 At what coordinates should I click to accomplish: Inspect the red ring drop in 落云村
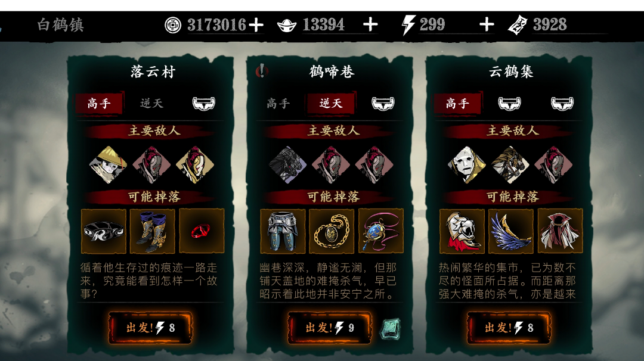202,231
